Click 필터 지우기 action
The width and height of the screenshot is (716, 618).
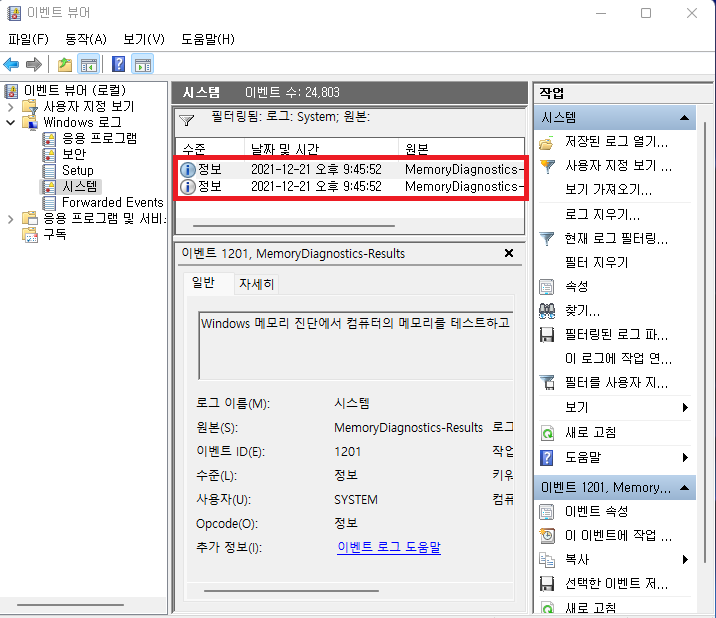click(596, 263)
